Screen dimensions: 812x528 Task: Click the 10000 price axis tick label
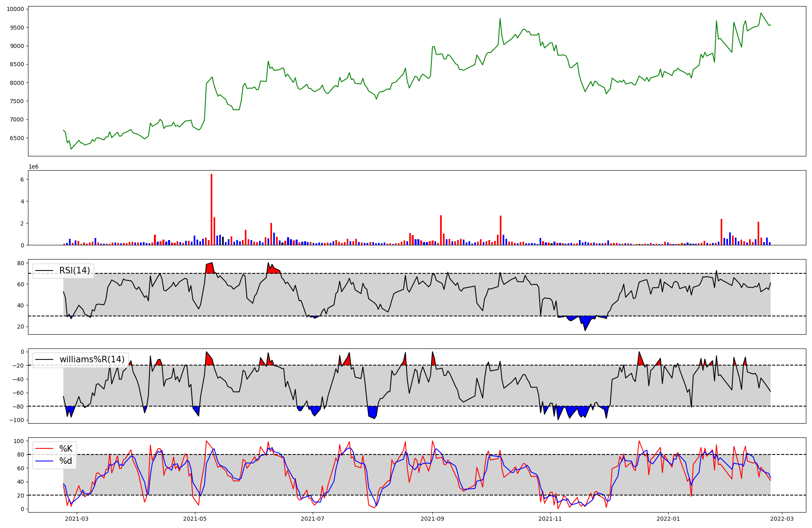(x=15, y=9)
